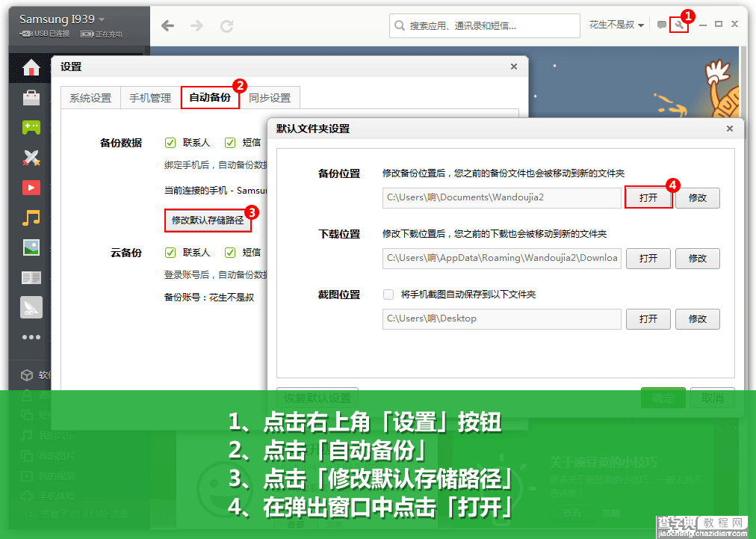
Task: Click the 修改默认存储路径 button
Action: pyautogui.click(x=208, y=221)
